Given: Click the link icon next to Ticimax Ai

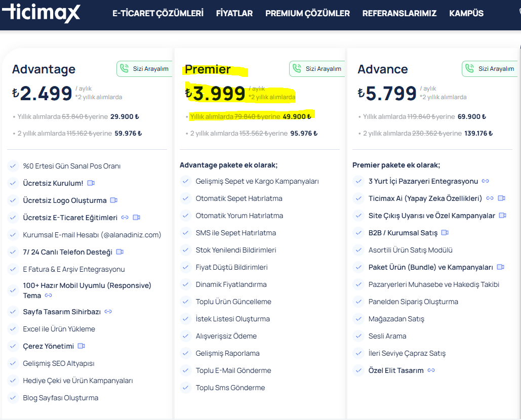Looking at the screenshot, I should click(x=490, y=198).
